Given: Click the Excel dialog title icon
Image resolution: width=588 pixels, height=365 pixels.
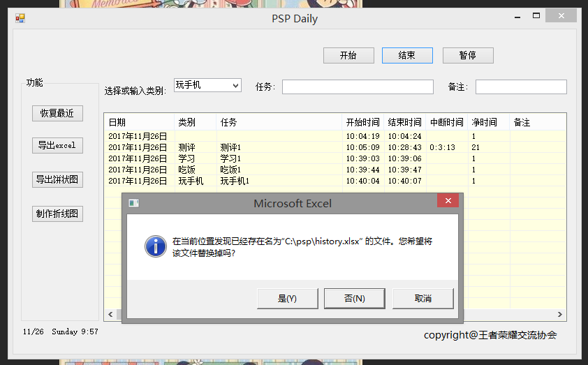Looking at the screenshot, I should coord(134,203).
